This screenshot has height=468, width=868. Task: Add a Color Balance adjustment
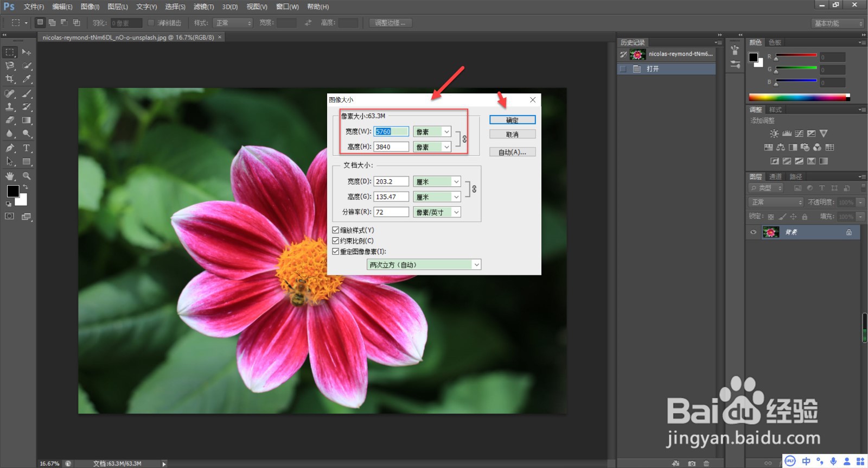point(781,147)
